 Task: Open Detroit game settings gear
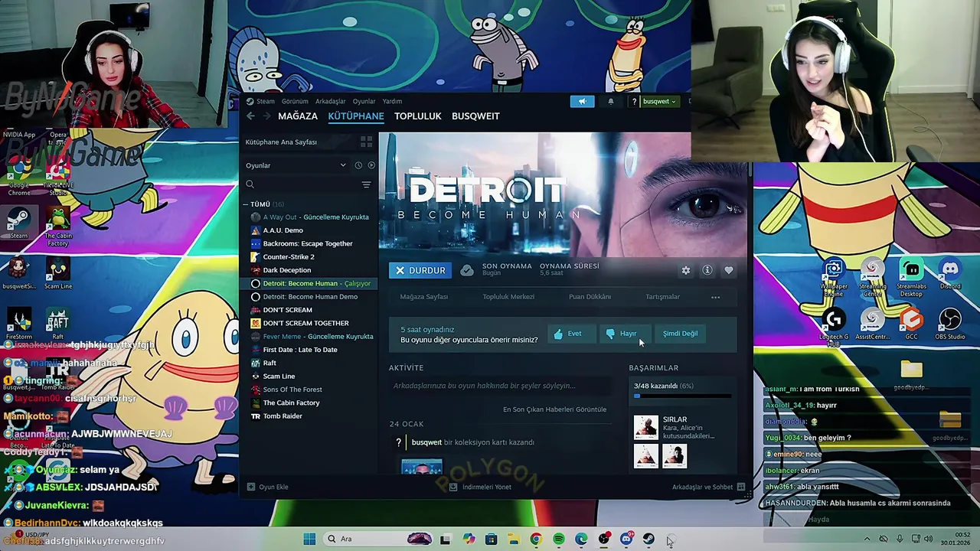686,270
